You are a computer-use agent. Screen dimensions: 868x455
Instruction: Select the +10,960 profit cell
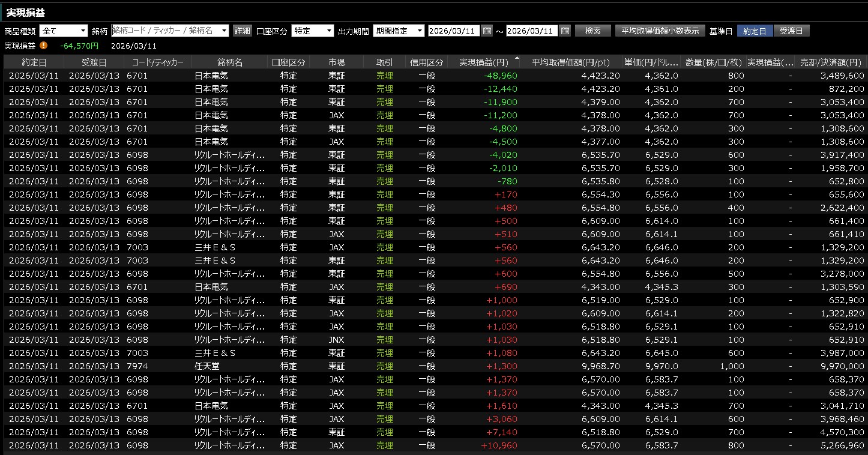(499, 445)
